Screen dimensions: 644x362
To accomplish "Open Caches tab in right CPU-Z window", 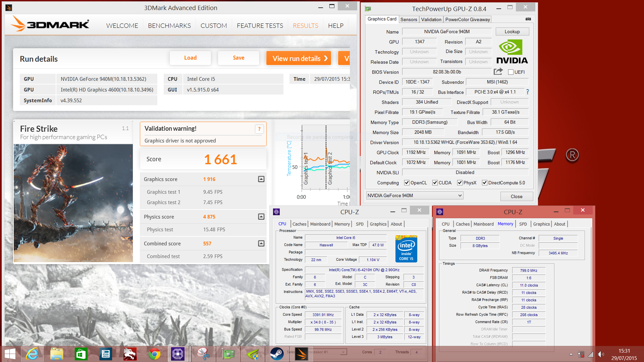I will pyautogui.click(x=463, y=224).
